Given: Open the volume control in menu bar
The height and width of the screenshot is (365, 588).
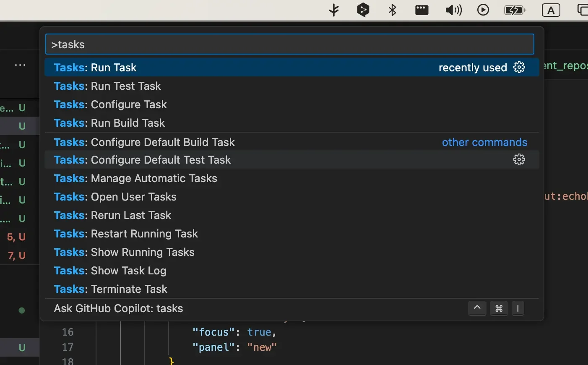Looking at the screenshot, I should [x=453, y=10].
